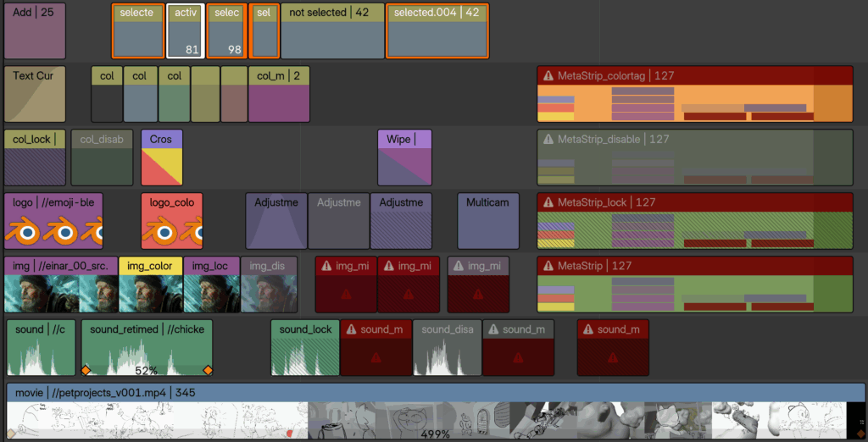Select the 'Wipe' transition strip

tap(404, 157)
